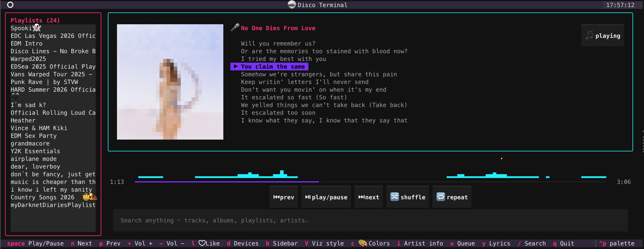Click the Playlists (24) header
This screenshot has height=249, width=644.
coord(35,20)
